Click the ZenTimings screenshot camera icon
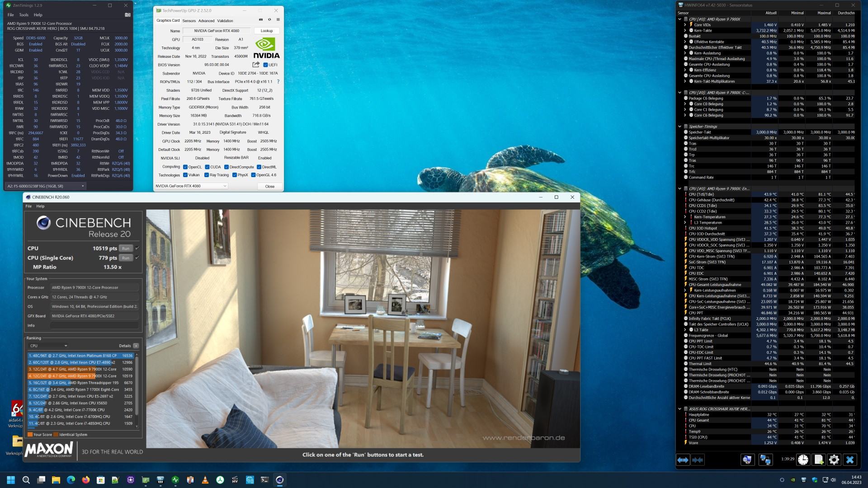 tap(127, 15)
